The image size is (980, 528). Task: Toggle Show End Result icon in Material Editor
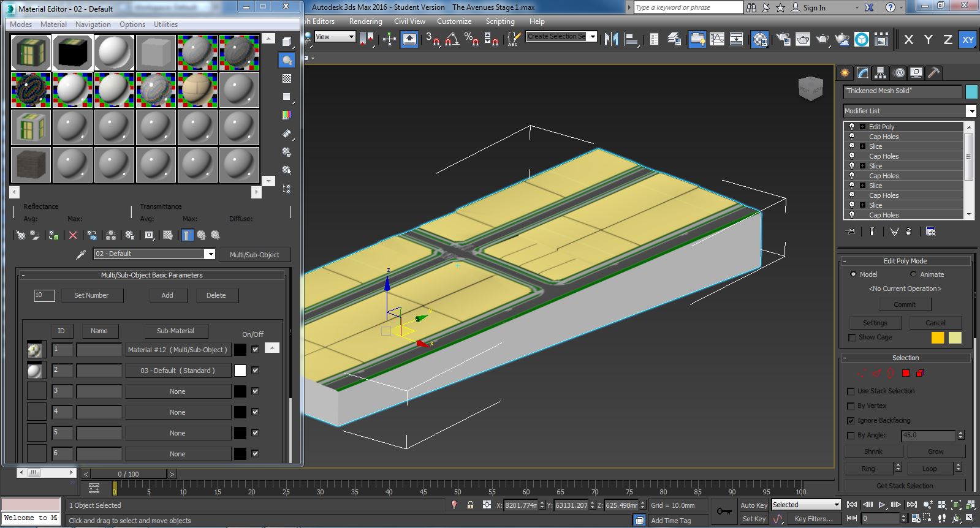[x=188, y=235]
